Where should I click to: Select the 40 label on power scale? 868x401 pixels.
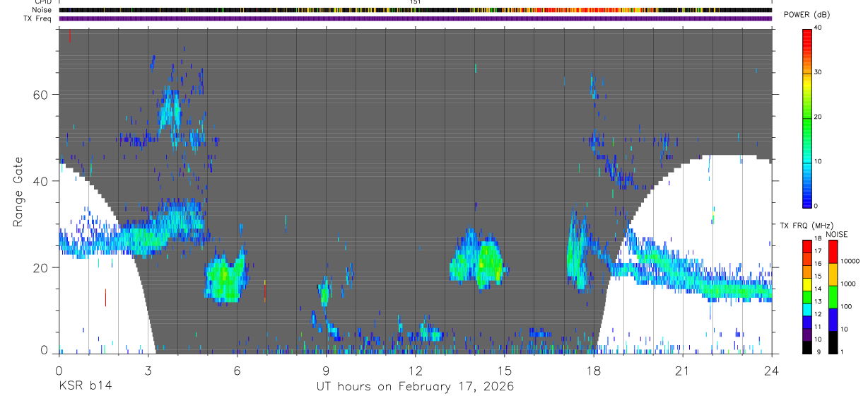tap(818, 28)
